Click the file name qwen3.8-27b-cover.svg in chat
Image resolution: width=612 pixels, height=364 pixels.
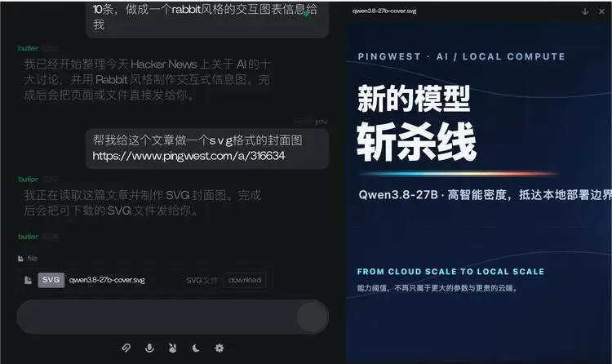[107, 280]
